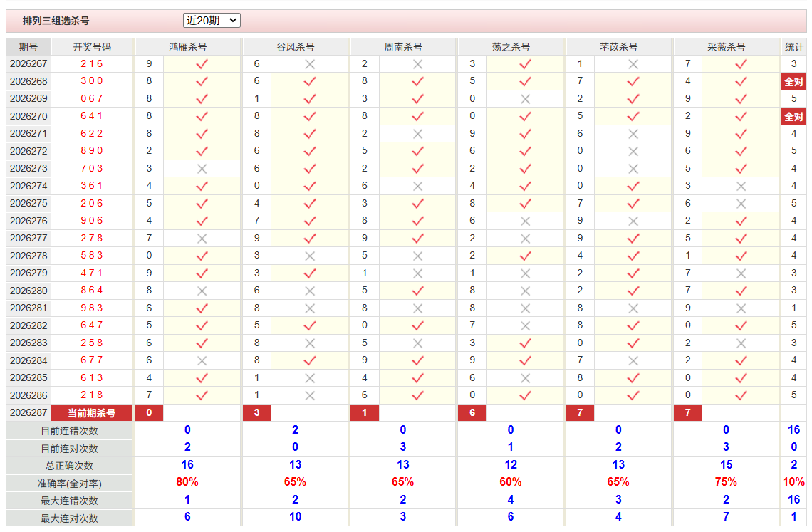
Task: Click 采薇 checkmark in row 2026267
Action: tap(741, 64)
